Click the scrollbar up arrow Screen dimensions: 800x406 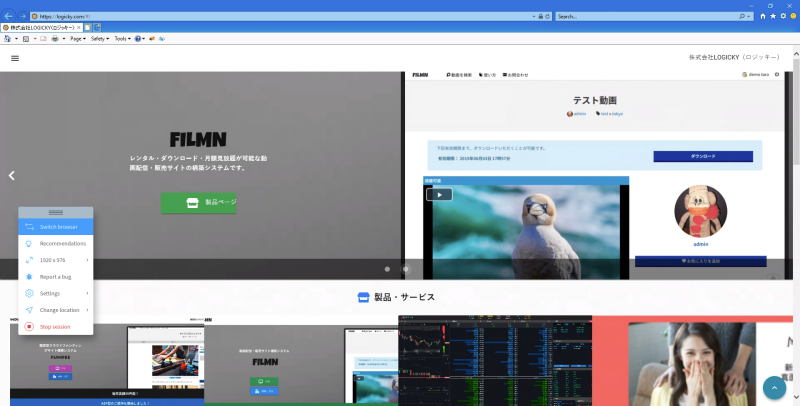[796, 54]
